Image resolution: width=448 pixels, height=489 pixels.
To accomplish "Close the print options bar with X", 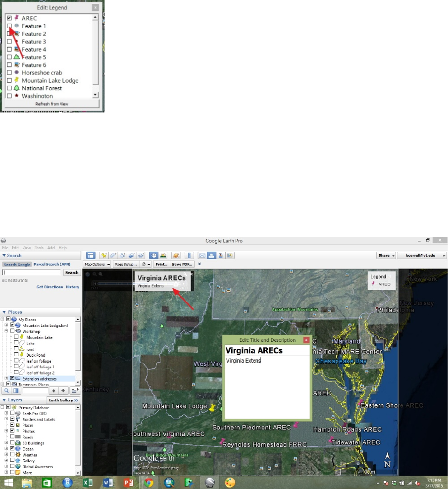I will click(x=199, y=264).
